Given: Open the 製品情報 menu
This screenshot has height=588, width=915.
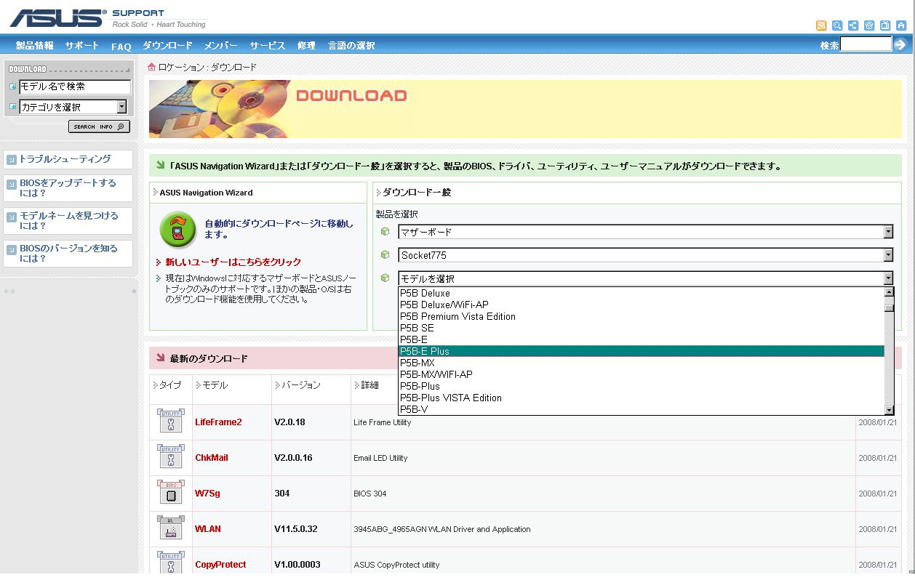Looking at the screenshot, I should point(35,46).
